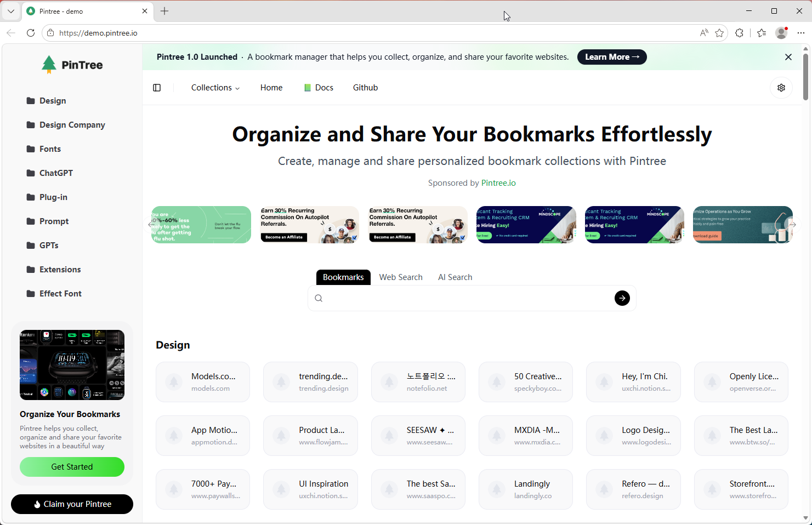Show previous sponsor banners in the carousel
The width and height of the screenshot is (812, 525).
point(151,225)
